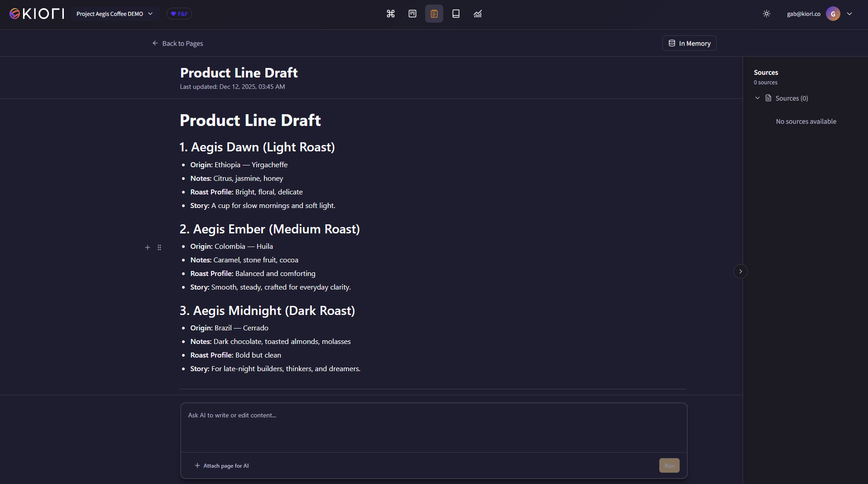This screenshot has width=868, height=484.
Task: Select the notepad pages icon
Action: tap(434, 14)
